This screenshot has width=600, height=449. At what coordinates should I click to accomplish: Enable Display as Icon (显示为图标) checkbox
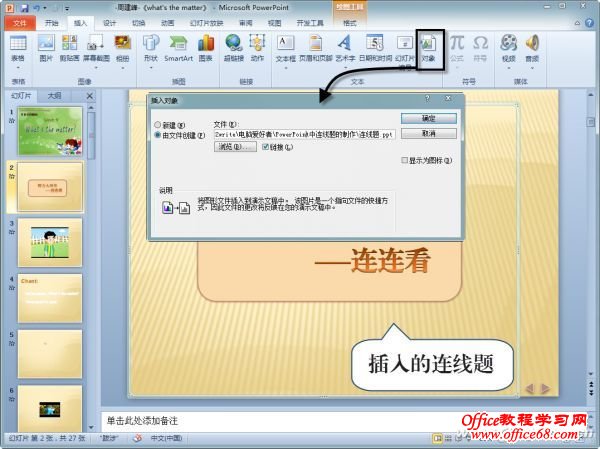click(404, 160)
